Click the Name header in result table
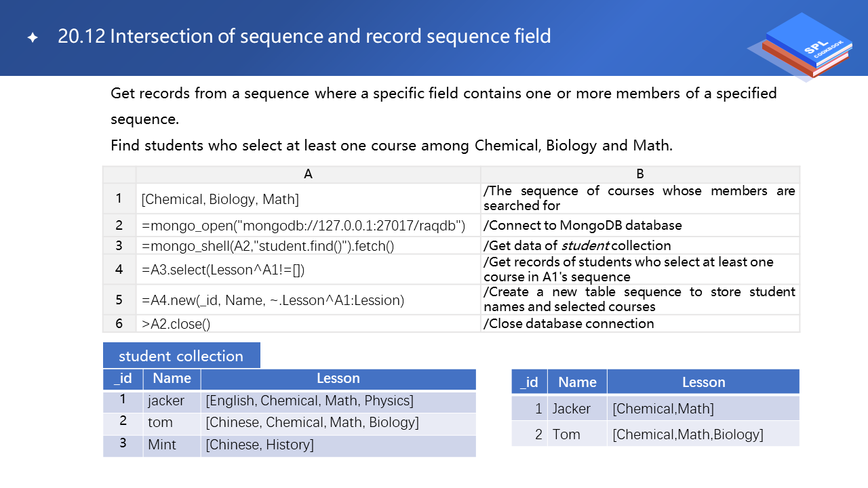 (x=577, y=382)
